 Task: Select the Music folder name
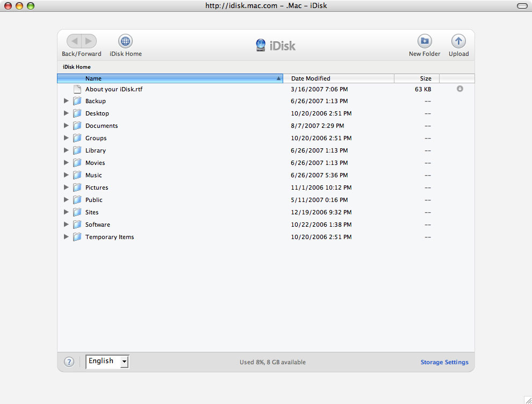(94, 175)
